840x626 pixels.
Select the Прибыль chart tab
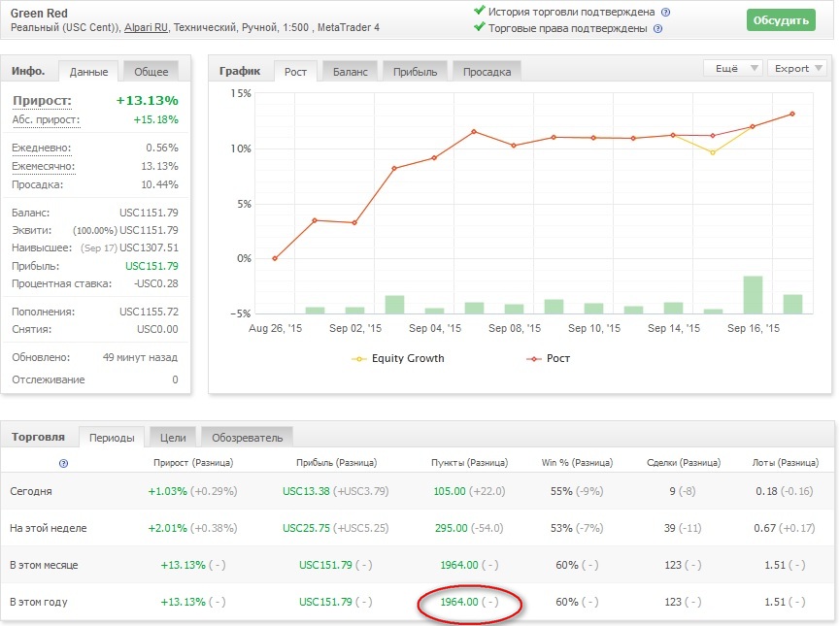416,72
